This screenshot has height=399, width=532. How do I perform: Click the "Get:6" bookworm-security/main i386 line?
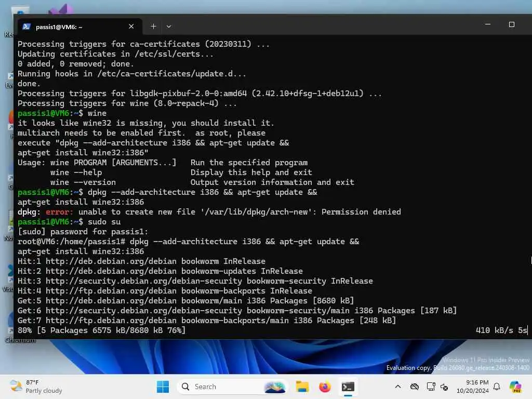pyautogui.click(x=237, y=311)
